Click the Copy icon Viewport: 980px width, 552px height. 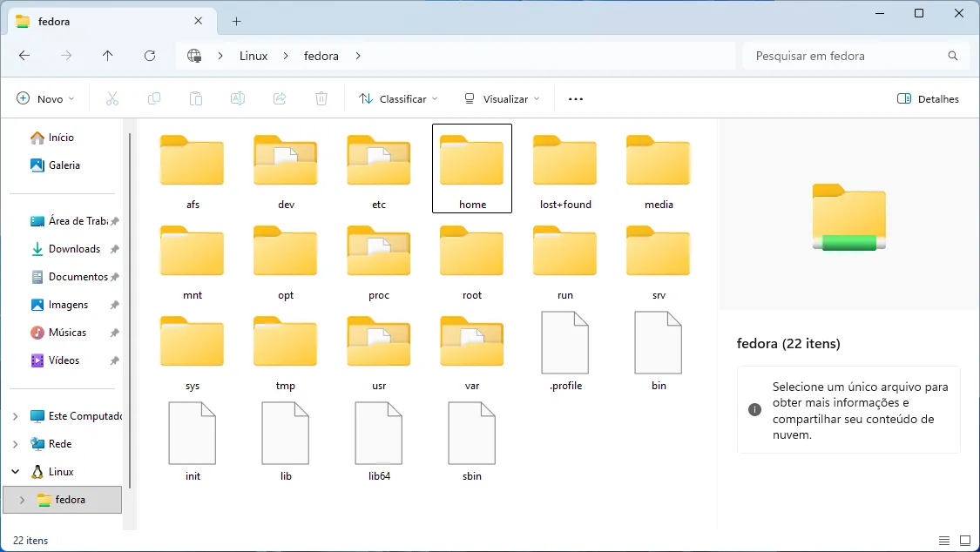click(153, 98)
